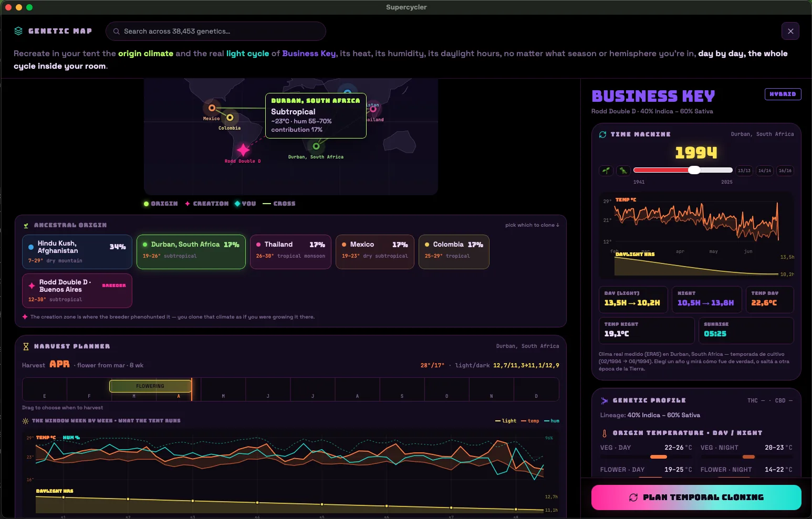Click the pink Thailand marker on the map
Viewport: 812px width, 519px height.
pos(373,109)
